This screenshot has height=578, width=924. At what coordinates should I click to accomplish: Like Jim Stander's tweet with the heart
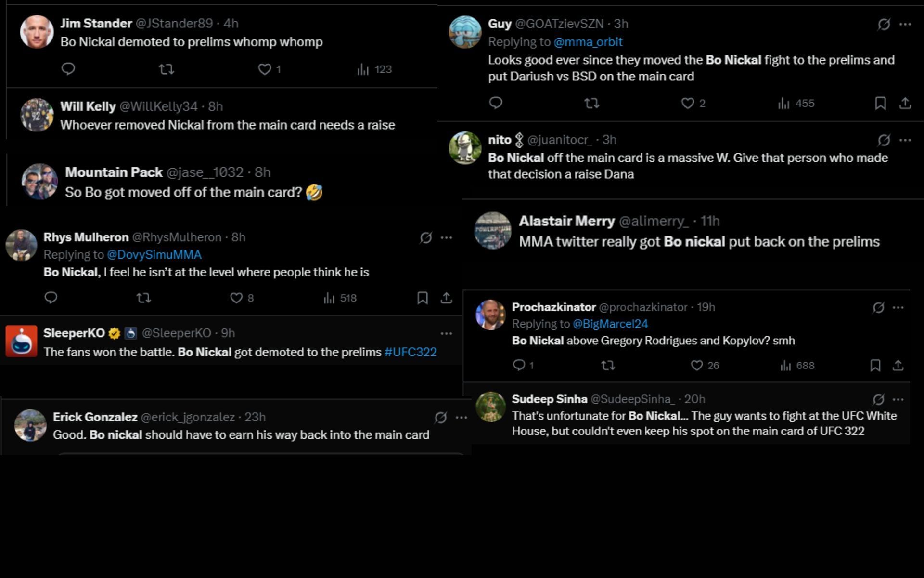(x=264, y=69)
